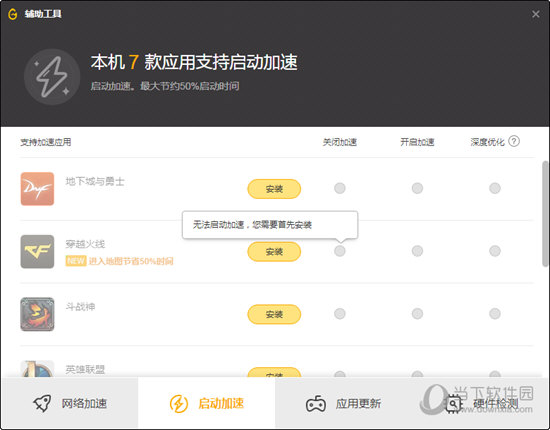
Task: Click the 开启加速 column header
Action: 417,142
